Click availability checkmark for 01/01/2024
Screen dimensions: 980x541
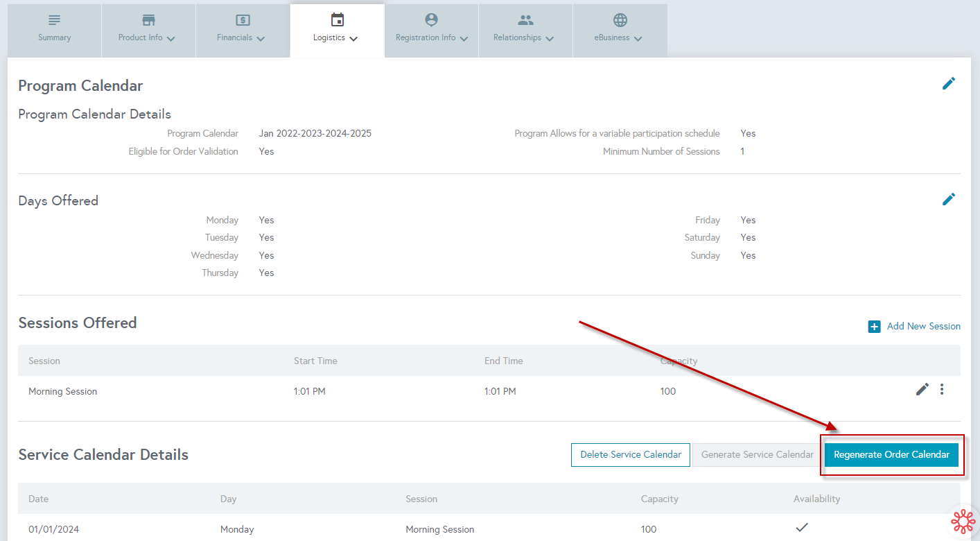(802, 527)
